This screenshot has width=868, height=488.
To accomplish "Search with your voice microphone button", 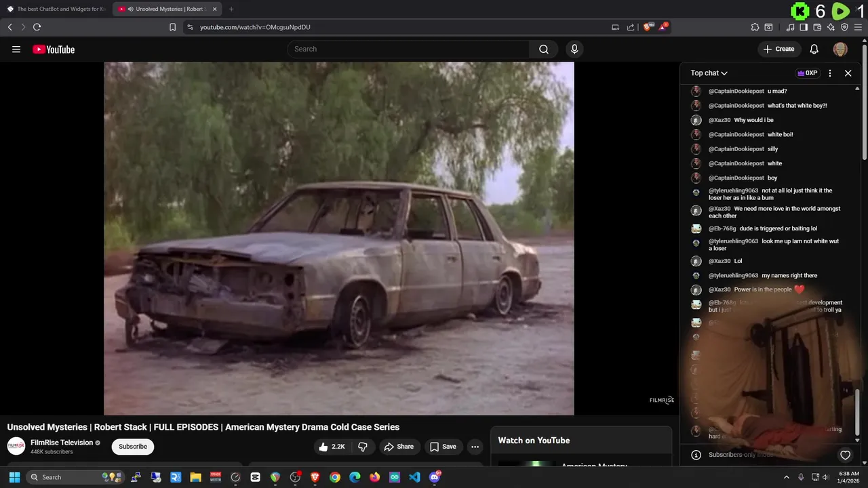I will pos(574,49).
